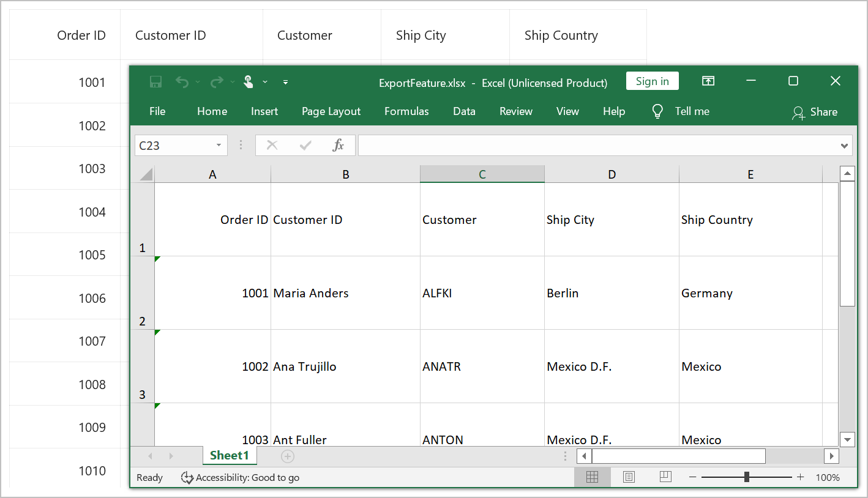Switch to the Review ribbon tab

click(x=515, y=111)
